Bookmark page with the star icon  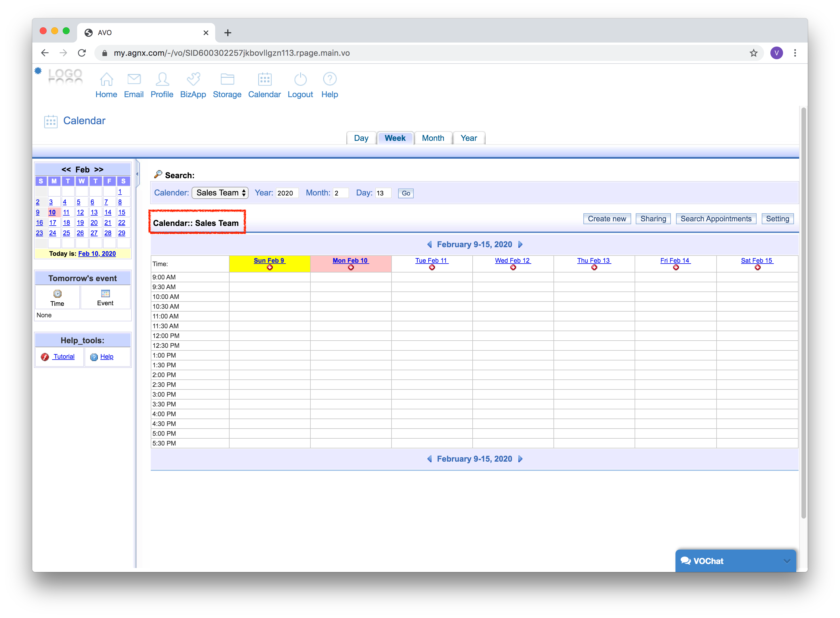point(753,53)
